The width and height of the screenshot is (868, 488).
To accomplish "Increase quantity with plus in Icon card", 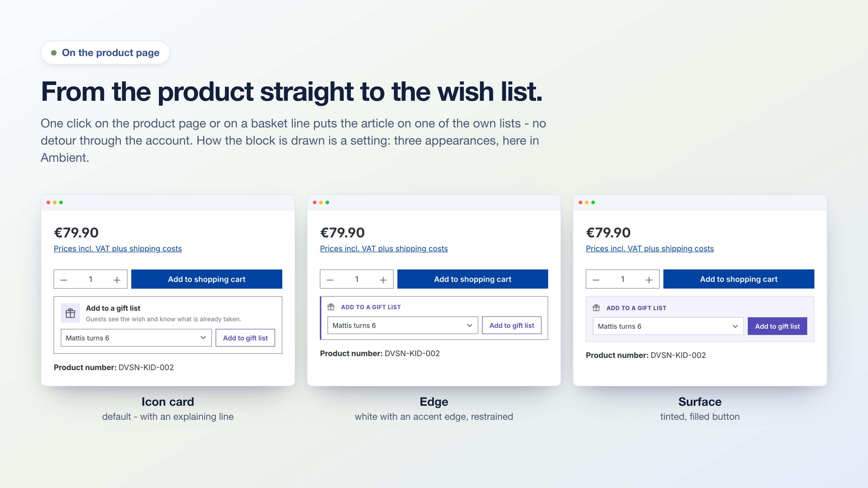I will (x=117, y=279).
